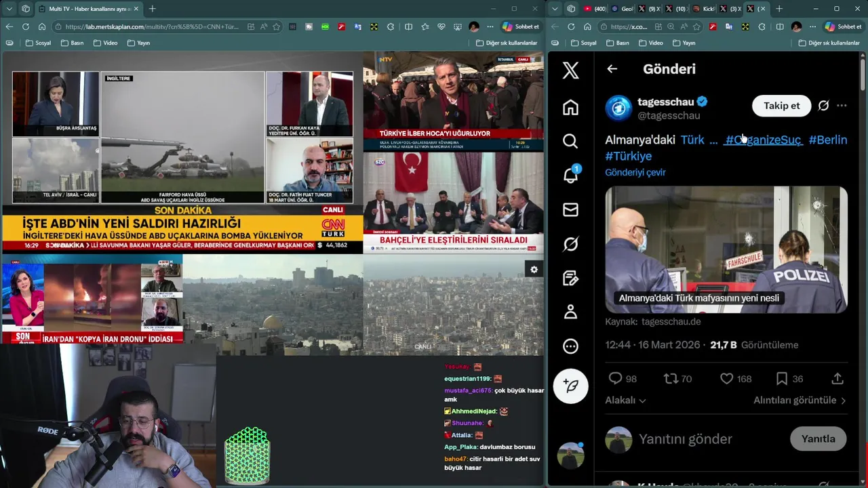
Task: Open Sosyal bookmarks folder in Multi TV window
Action: click(38, 43)
